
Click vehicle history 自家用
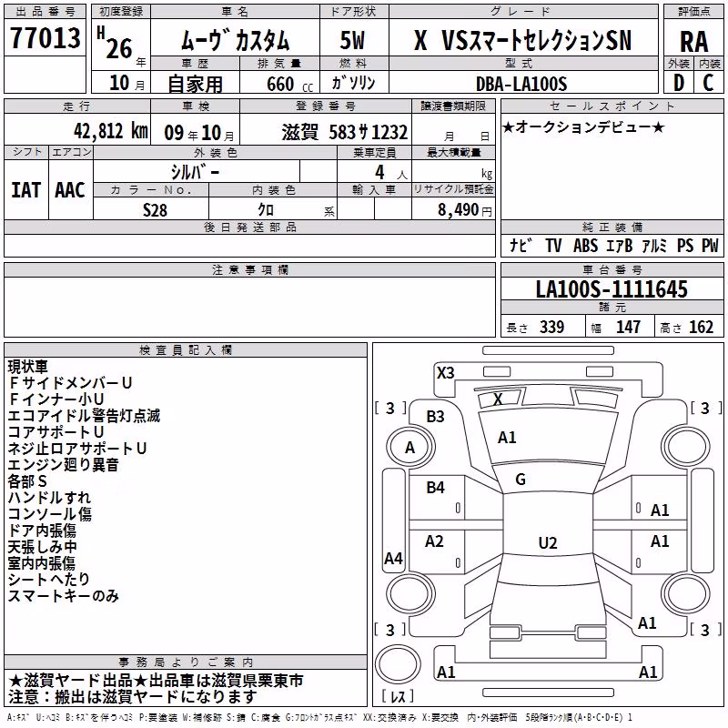[x=196, y=84]
